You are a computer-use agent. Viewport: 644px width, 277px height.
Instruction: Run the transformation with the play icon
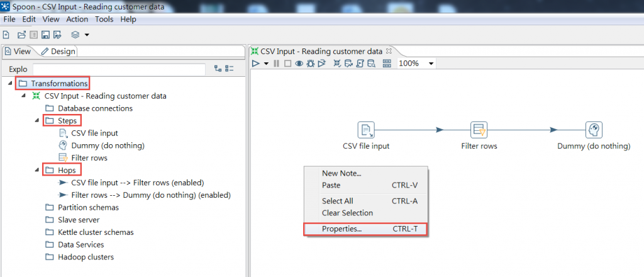257,64
